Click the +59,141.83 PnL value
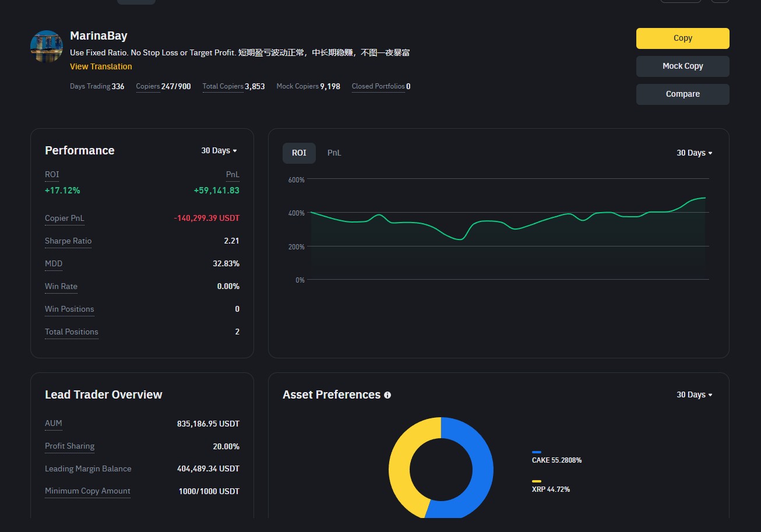 tap(217, 191)
